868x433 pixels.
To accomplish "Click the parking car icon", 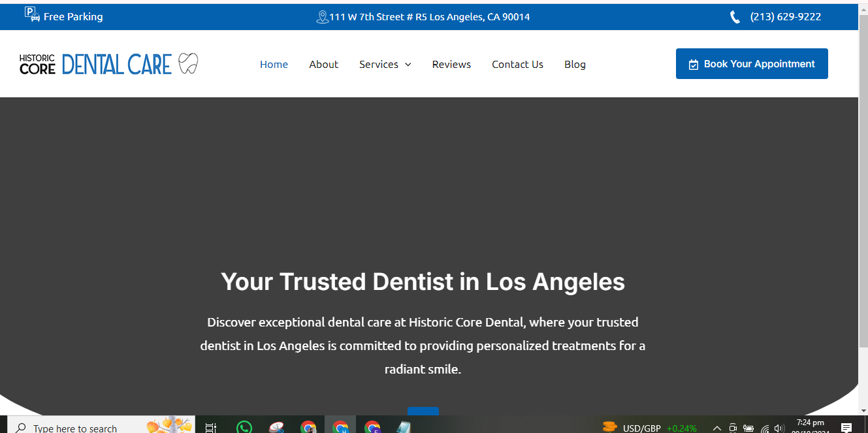I will point(32,14).
